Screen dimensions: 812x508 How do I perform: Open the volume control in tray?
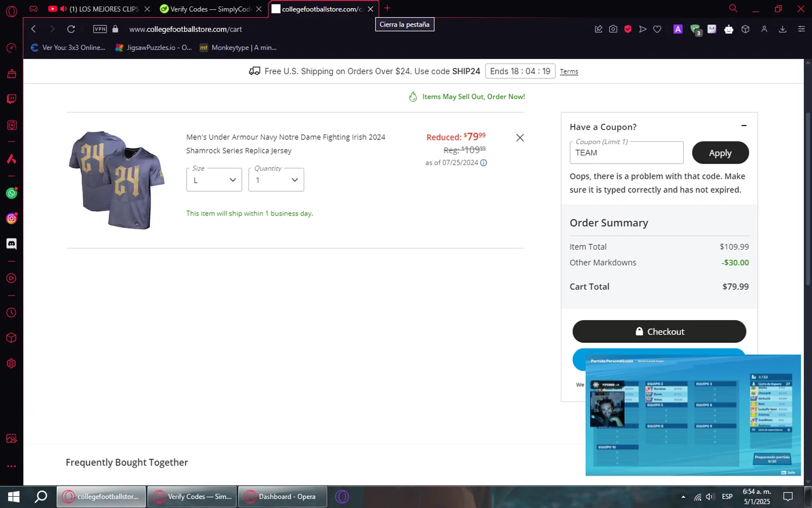click(x=711, y=497)
